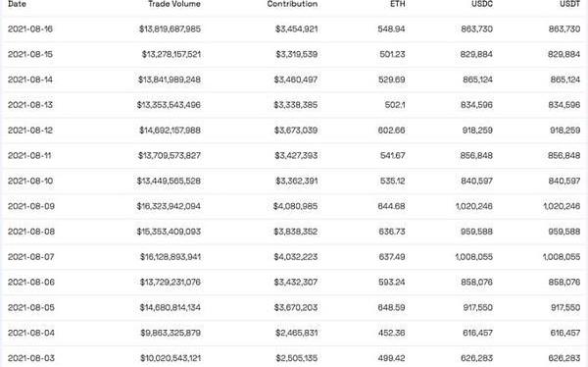Click the USDC column header

[482, 4]
